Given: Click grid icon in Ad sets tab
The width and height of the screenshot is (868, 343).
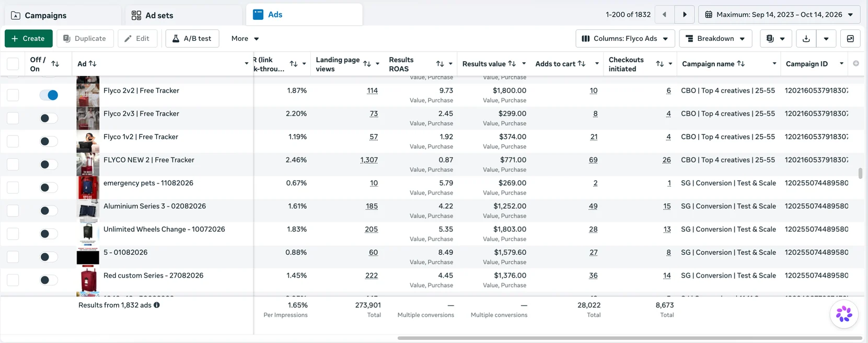Looking at the screenshot, I should pyautogui.click(x=136, y=15).
